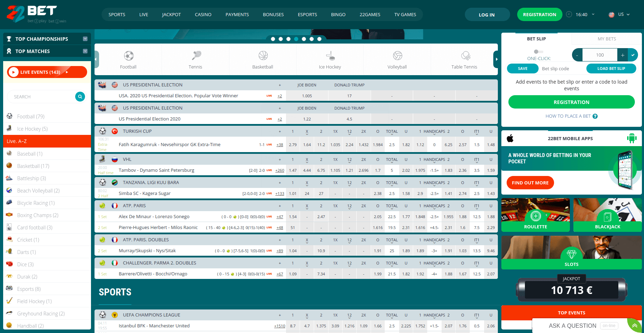Click the help icon next to How to place a bet
This screenshot has width=644, height=333.
coord(595,116)
